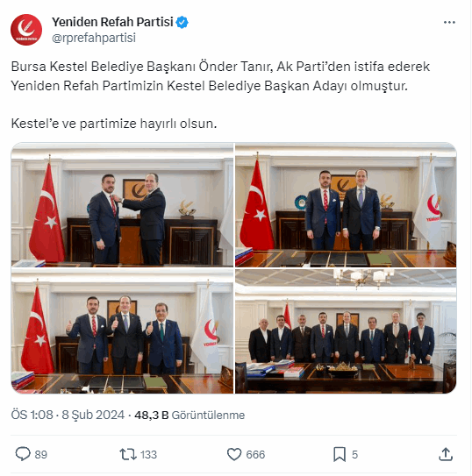Viewport: 472px width, 476px height.
Task: Click the ÖS 1:08 · 8 Şub 2024 timestamp
Action: tap(68, 415)
